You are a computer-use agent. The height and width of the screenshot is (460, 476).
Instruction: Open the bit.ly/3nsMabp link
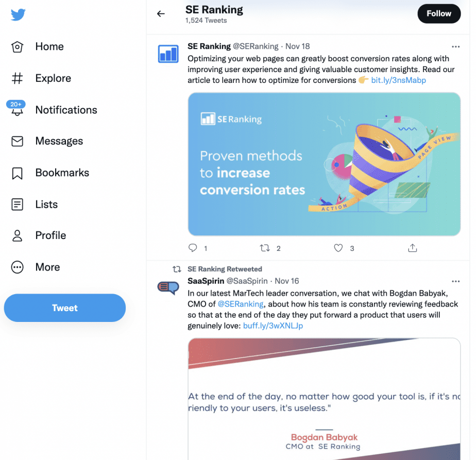[x=398, y=80]
